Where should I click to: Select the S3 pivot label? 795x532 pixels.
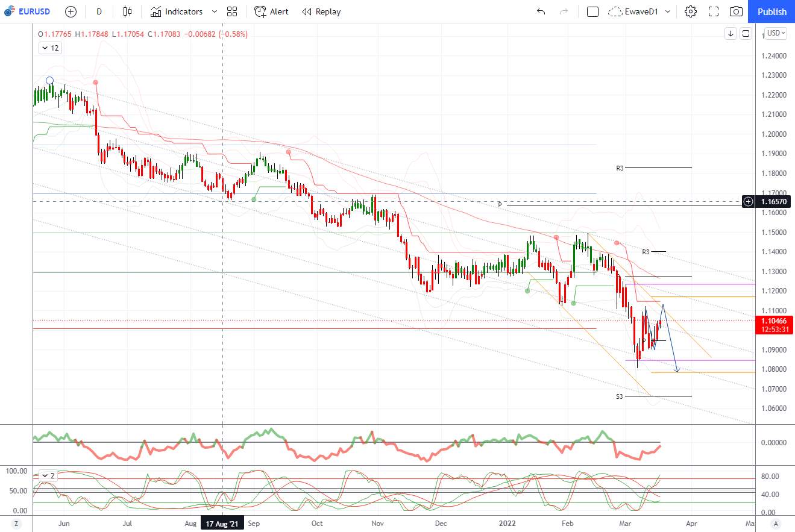point(620,396)
